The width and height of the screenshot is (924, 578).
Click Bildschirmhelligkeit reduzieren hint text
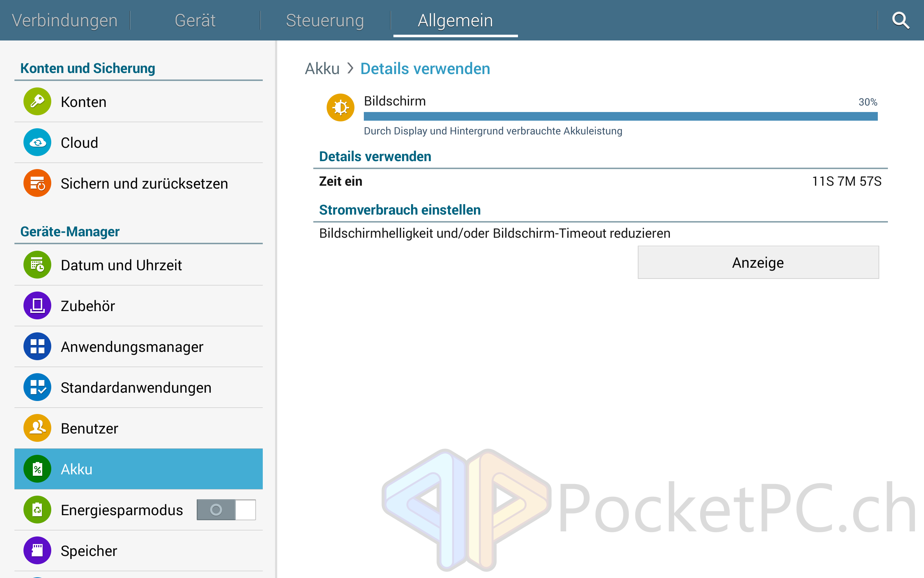(494, 233)
